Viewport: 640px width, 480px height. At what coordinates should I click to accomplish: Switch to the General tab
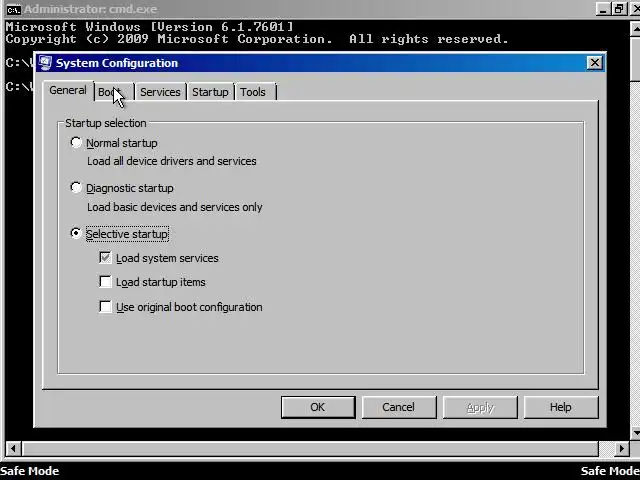(68, 90)
